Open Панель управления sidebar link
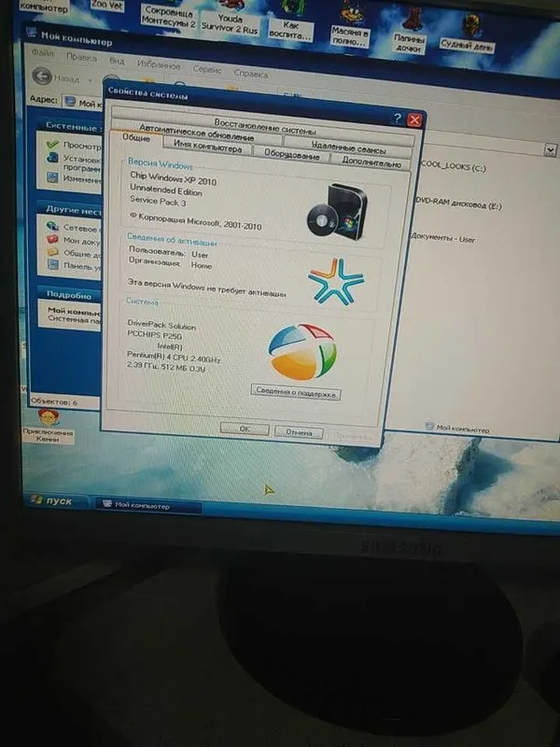This screenshot has height=747, width=560. pos(82,267)
